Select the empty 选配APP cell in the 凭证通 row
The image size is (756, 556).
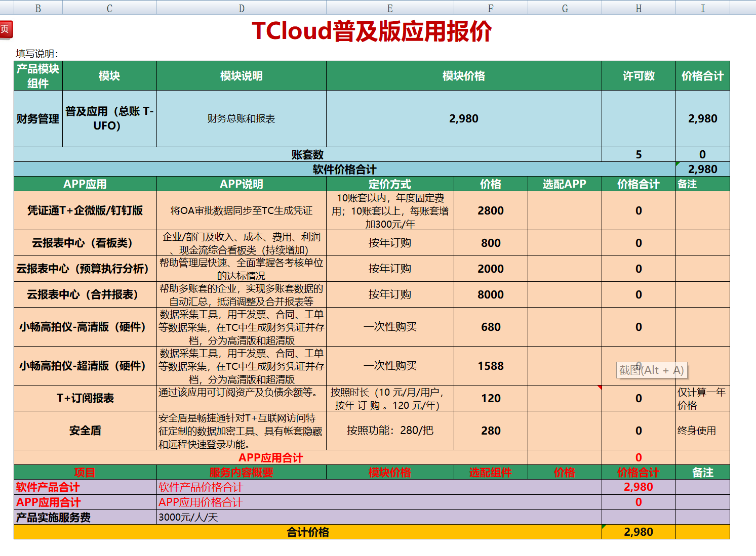pyautogui.click(x=565, y=210)
